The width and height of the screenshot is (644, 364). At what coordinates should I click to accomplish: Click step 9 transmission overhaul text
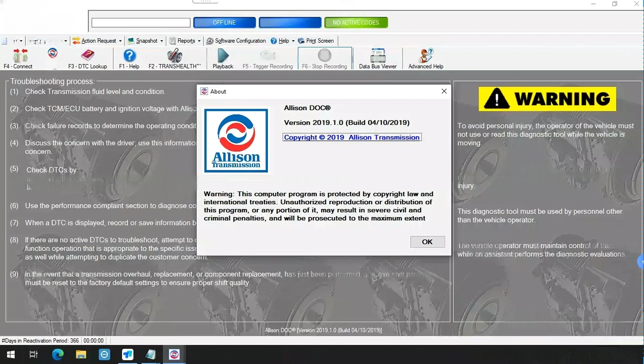230,278
